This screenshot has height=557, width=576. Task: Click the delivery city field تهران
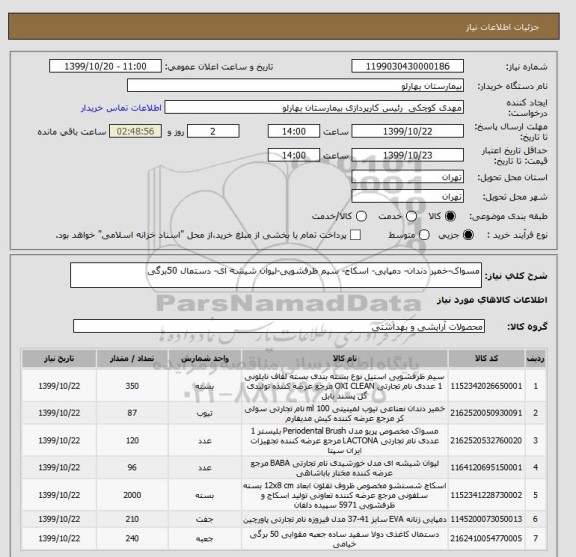(407, 197)
